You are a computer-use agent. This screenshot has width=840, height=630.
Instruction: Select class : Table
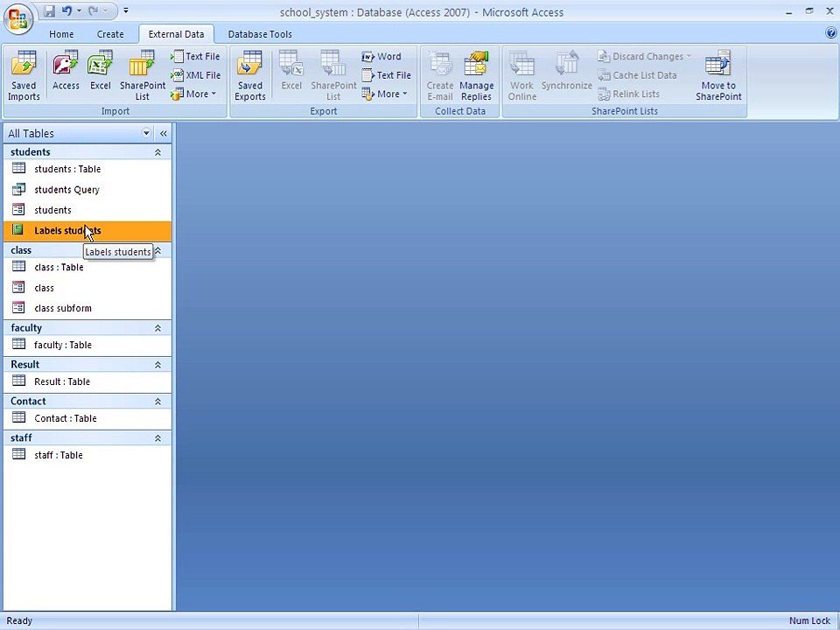(x=87, y=268)
